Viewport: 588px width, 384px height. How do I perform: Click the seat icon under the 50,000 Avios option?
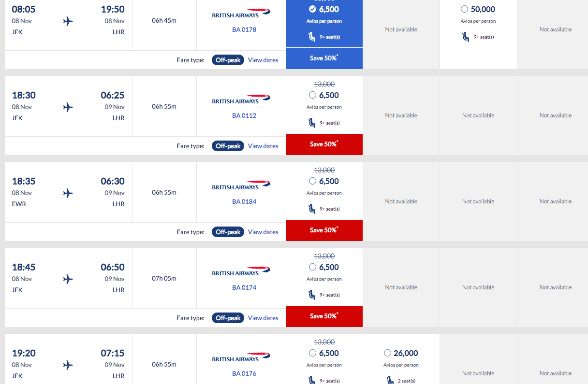[x=466, y=37]
